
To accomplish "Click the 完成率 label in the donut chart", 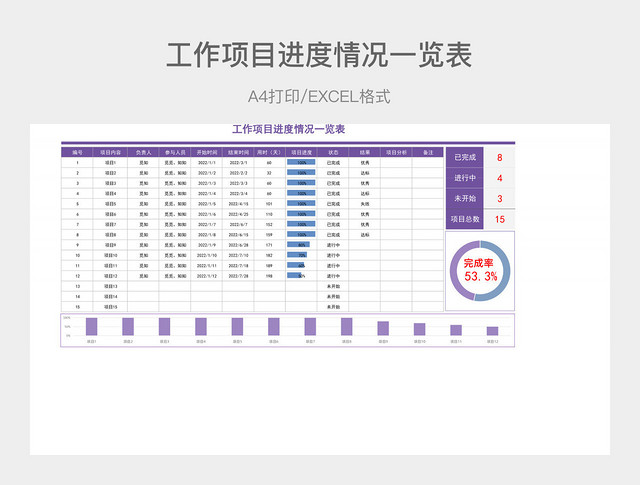I will coord(478,263).
